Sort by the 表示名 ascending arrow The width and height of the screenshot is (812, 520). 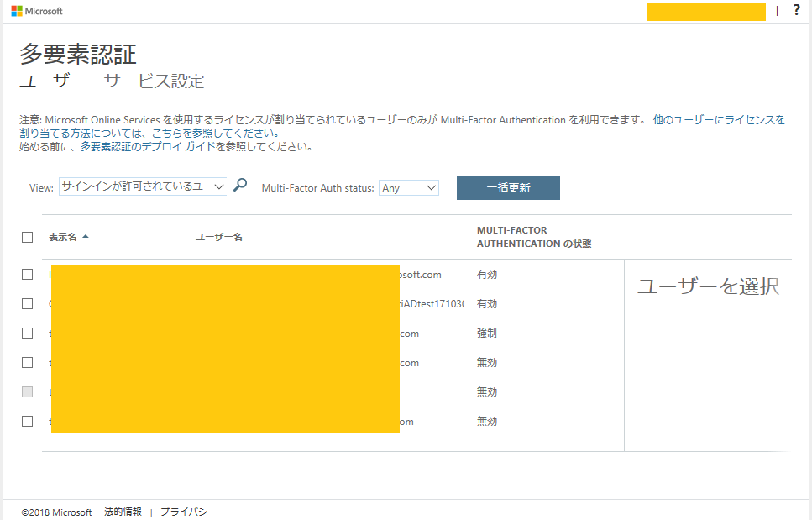[86, 237]
